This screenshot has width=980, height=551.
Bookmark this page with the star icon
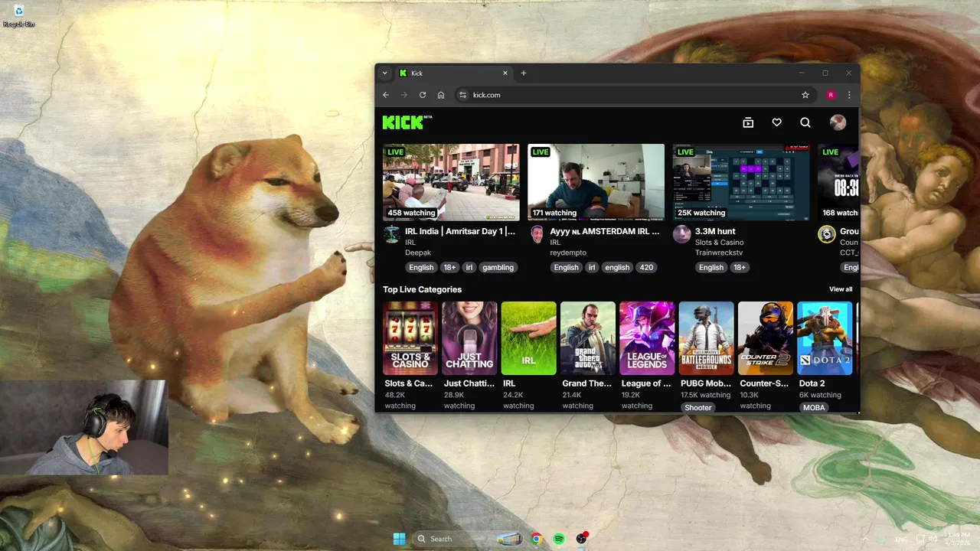pos(805,95)
